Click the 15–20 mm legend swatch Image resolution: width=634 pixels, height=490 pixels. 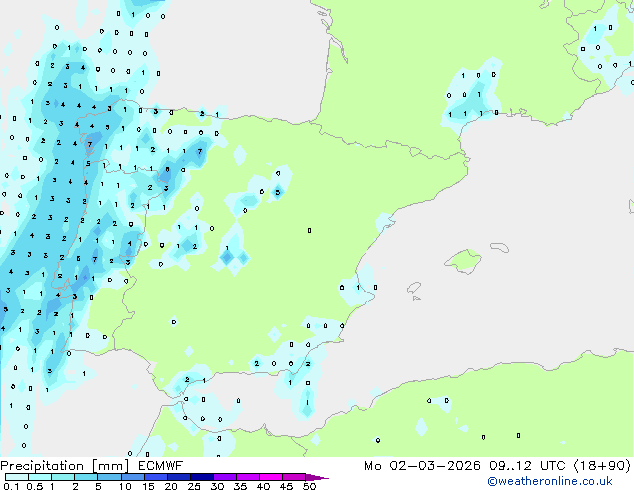tap(156, 477)
